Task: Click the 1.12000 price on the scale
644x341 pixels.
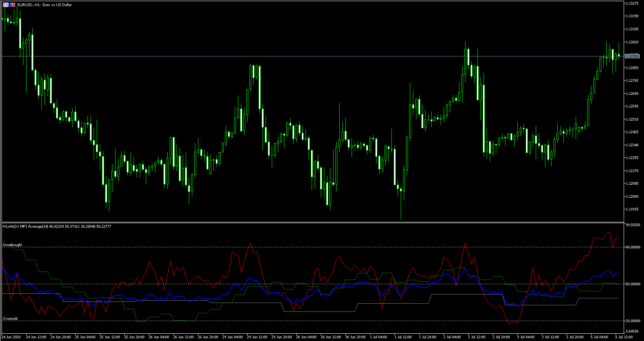Action: coord(632,197)
